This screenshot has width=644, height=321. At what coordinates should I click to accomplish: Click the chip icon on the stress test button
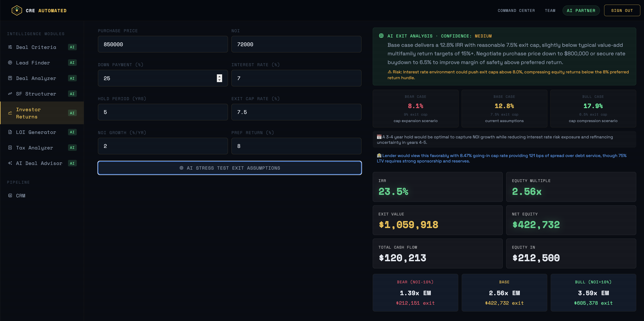point(182,168)
